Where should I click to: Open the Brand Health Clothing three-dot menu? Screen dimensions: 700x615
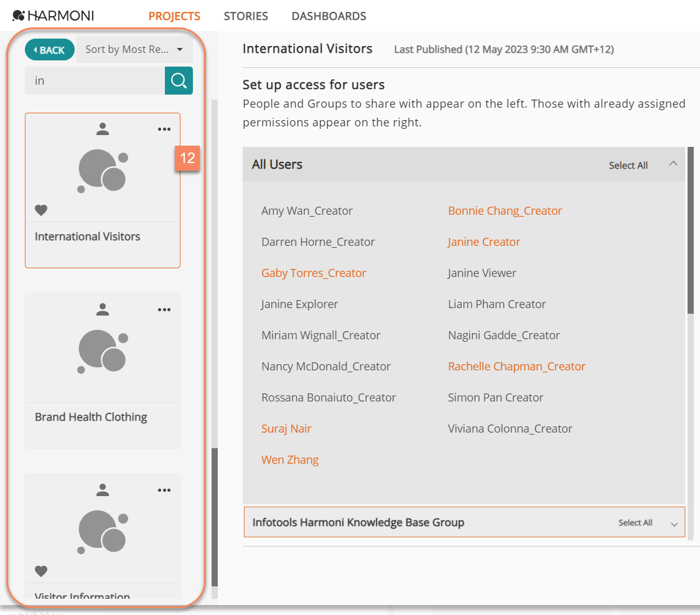(164, 310)
